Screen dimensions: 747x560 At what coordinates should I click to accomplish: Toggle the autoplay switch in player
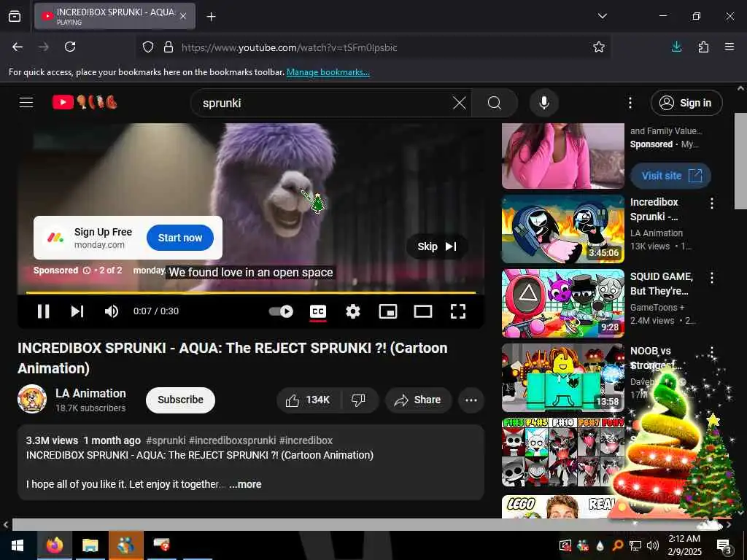pos(281,311)
